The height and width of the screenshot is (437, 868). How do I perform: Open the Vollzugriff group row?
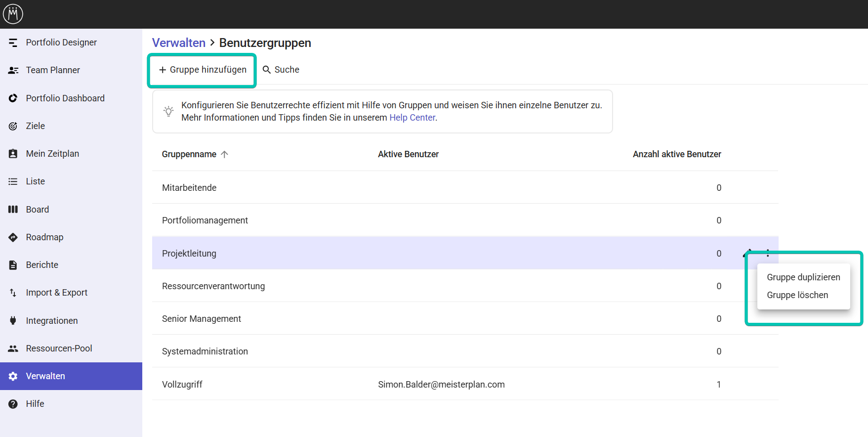[465, 384]
